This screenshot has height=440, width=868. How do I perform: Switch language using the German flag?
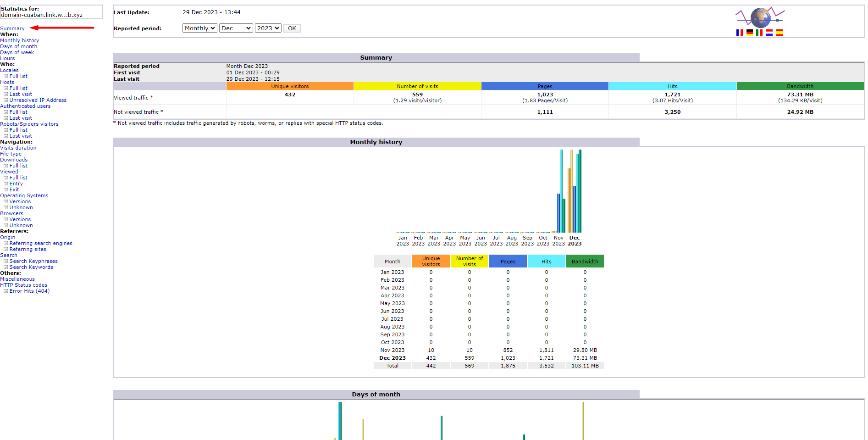(750, 33)
